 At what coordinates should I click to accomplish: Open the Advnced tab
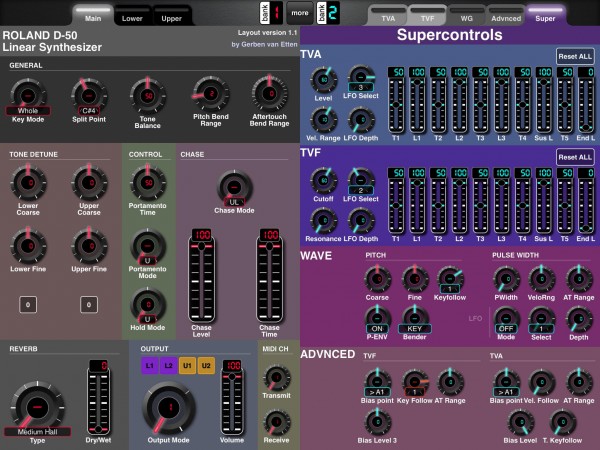[x=506, y=16]
